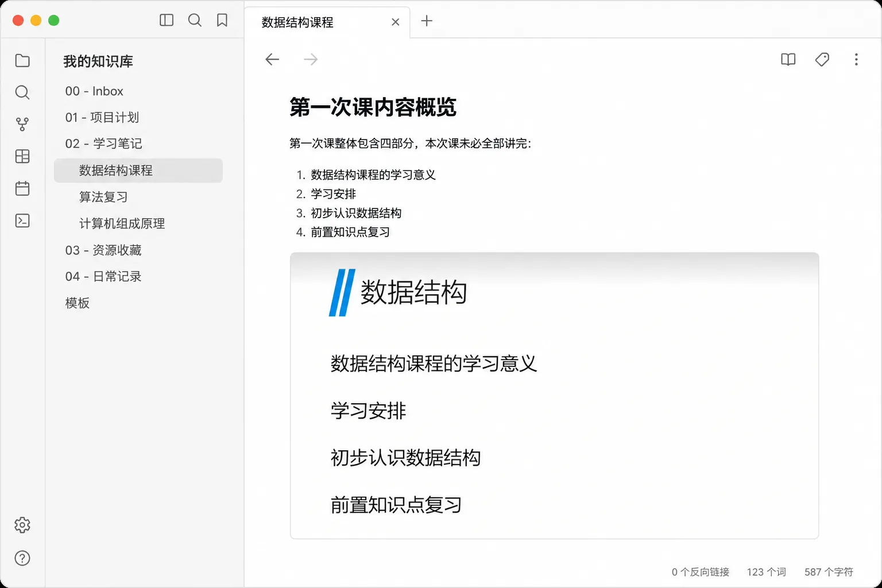
Task: Expand the 03 - 资源收藏 folder
Action: [x=103, y=250]
